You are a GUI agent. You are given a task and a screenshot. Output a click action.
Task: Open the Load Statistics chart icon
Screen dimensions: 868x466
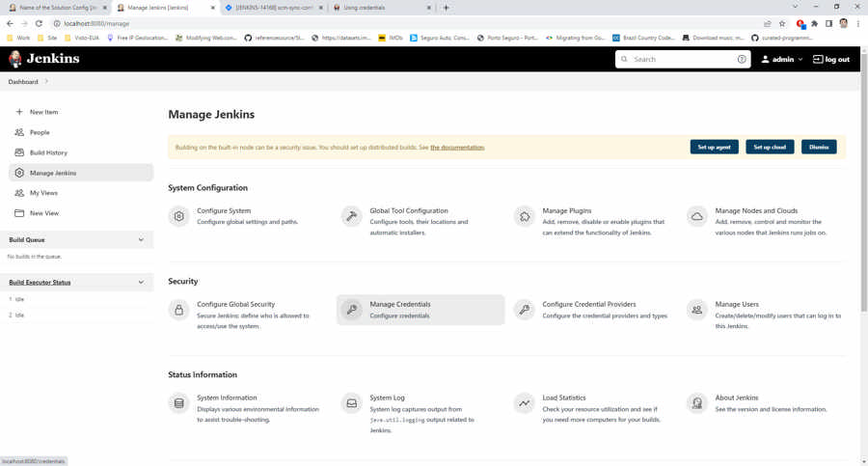525,403
